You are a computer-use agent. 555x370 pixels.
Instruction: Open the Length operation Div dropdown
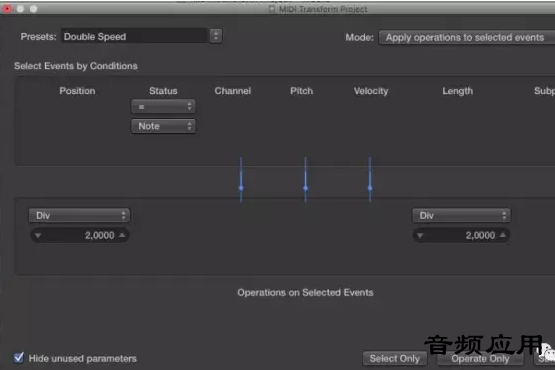pyautogui.click(x=461, y=215)
